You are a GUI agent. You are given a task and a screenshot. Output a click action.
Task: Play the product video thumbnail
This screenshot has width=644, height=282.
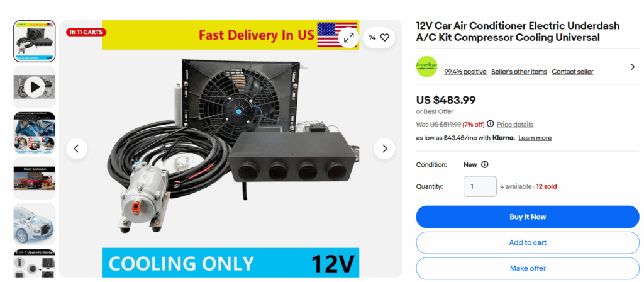pos(35,87)
